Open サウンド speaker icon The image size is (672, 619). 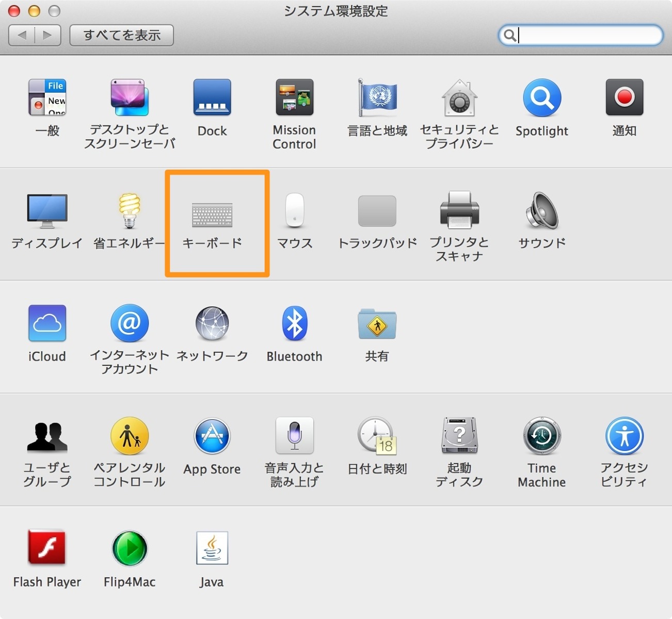click(542, 210)
